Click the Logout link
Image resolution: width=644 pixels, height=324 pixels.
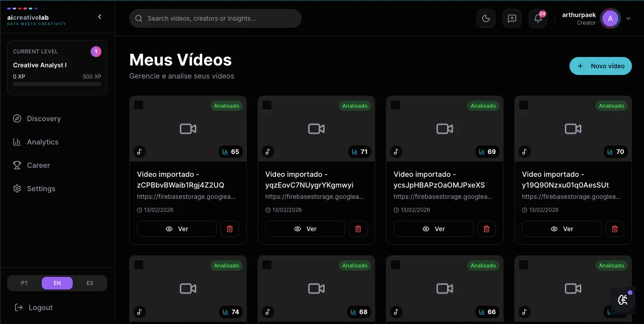point(34,307)
